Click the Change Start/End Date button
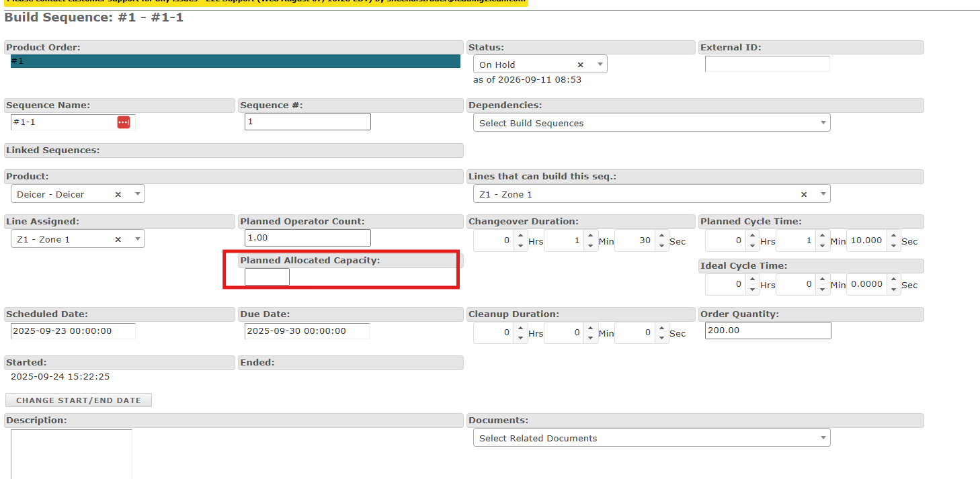 (x=79, y=400)
